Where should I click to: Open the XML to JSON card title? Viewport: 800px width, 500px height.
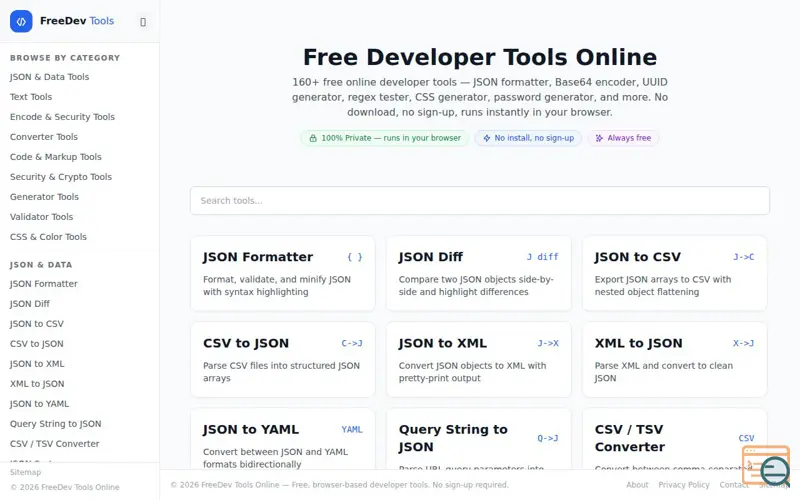639,343
